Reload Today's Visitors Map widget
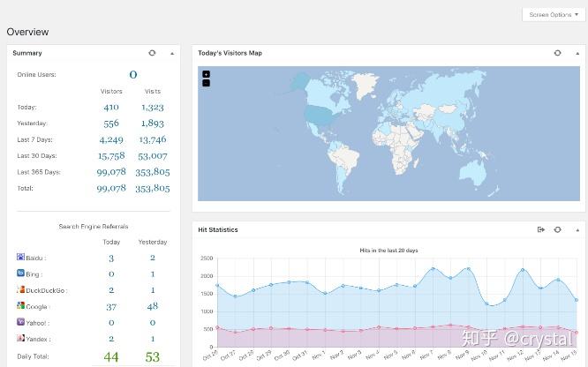 pyautogui.click(x=557, y=53)
